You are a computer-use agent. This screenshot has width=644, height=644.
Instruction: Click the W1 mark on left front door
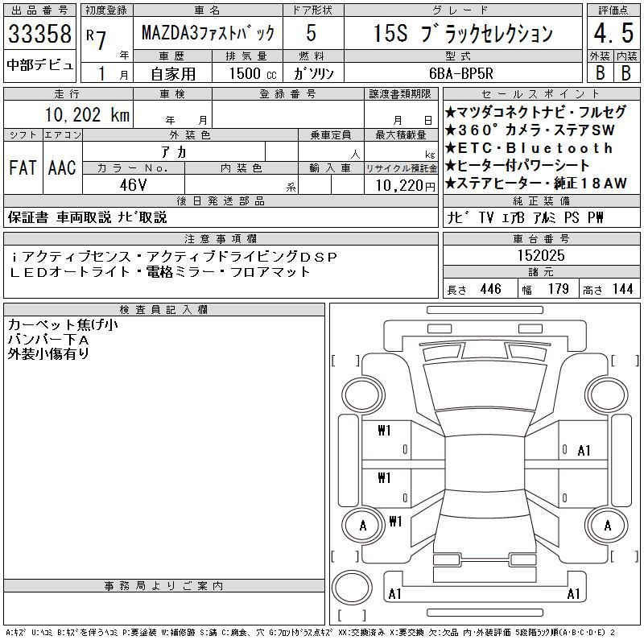(384, 431)
